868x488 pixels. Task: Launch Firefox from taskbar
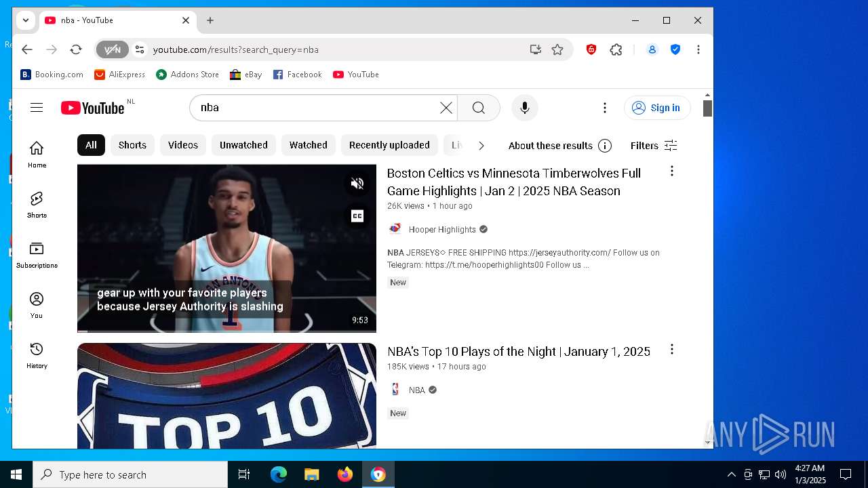click(344, 474)
